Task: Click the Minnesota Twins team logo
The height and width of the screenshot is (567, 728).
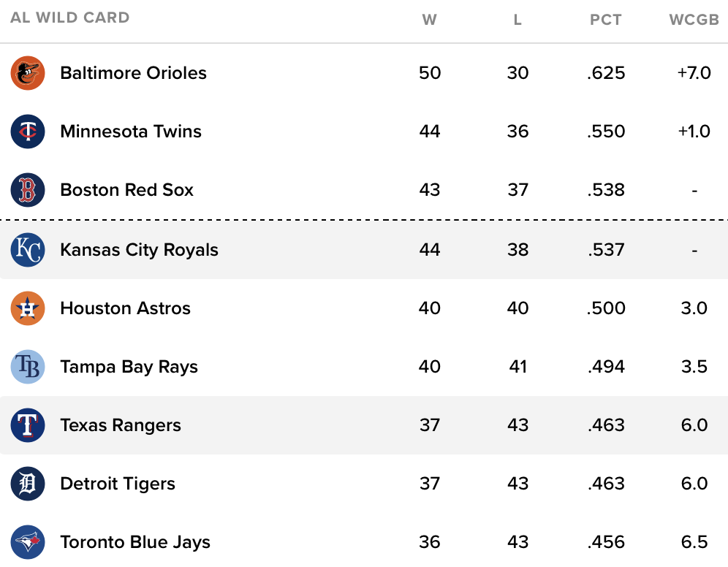Action: tap(28, 132)
